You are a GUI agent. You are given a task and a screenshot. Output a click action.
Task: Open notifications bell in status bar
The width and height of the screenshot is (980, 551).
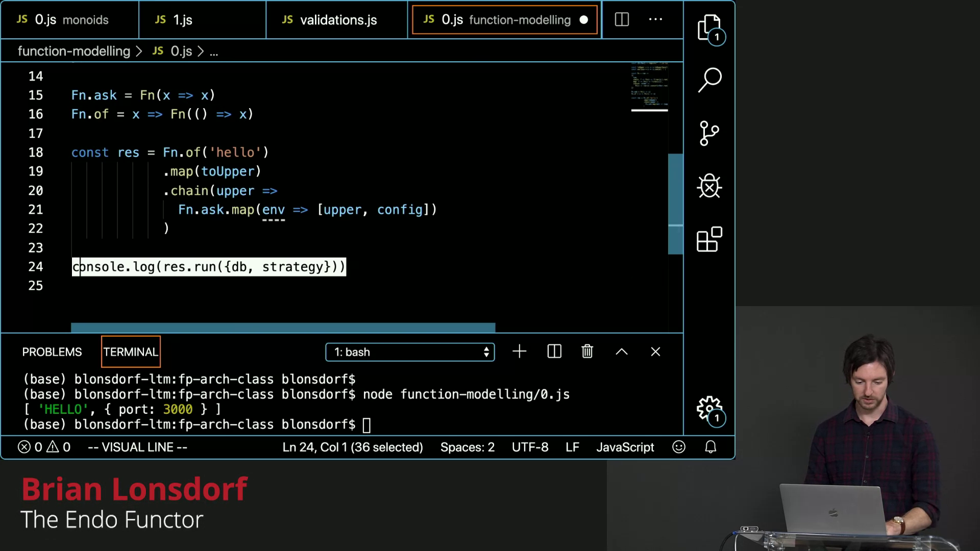tap(710, 447)
